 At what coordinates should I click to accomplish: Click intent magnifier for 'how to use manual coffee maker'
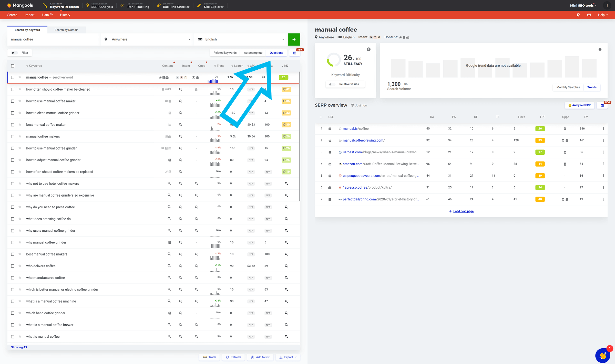pyautogui.click(x=180, y=101)
